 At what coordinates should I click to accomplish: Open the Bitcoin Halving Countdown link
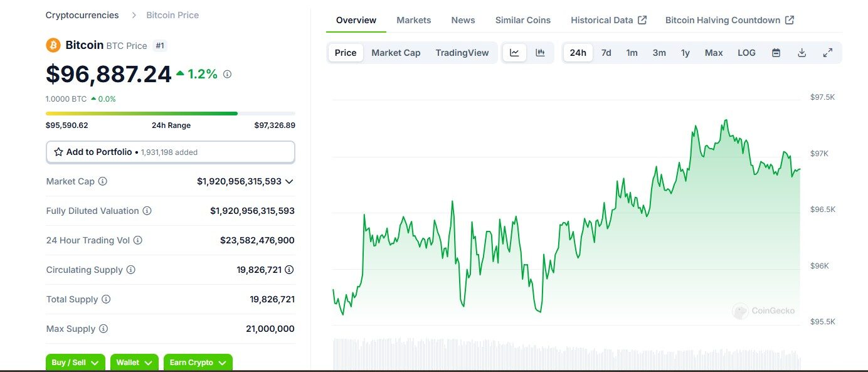click(730, 20)
